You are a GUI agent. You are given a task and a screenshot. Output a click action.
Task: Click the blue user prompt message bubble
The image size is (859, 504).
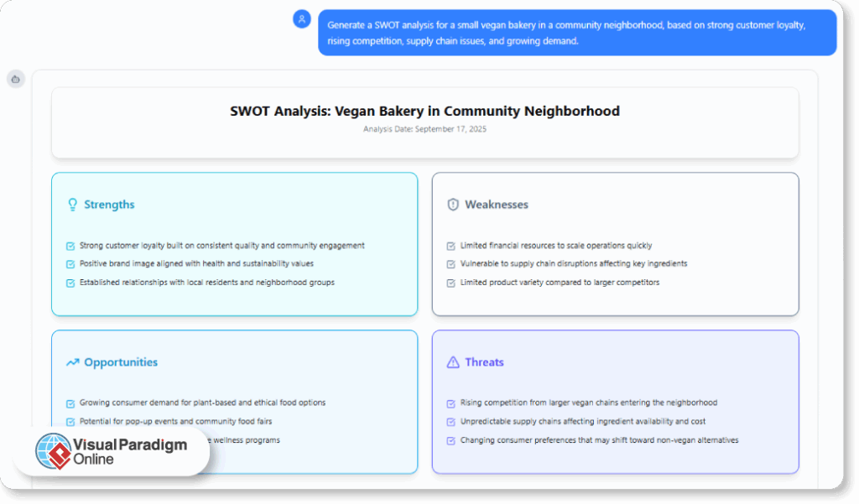(x=577, y=33)
